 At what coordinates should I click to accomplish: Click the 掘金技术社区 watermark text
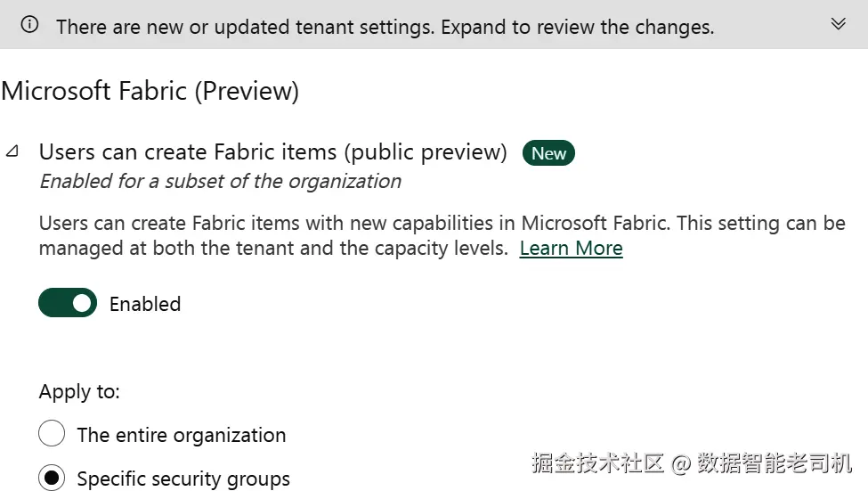pyautogui.click(x=598, y=463)
